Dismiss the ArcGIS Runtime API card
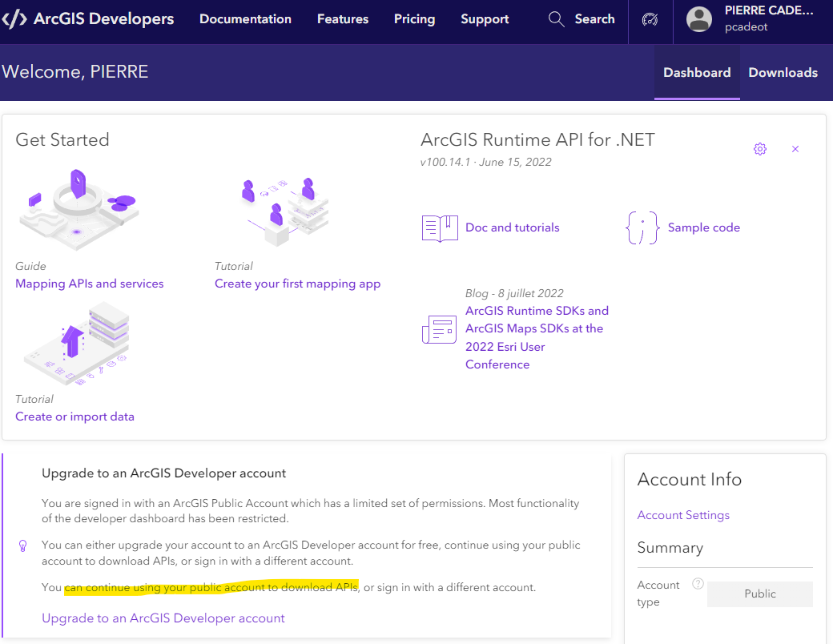The height and width of the screenshot is (644, 833). [795, 149]
